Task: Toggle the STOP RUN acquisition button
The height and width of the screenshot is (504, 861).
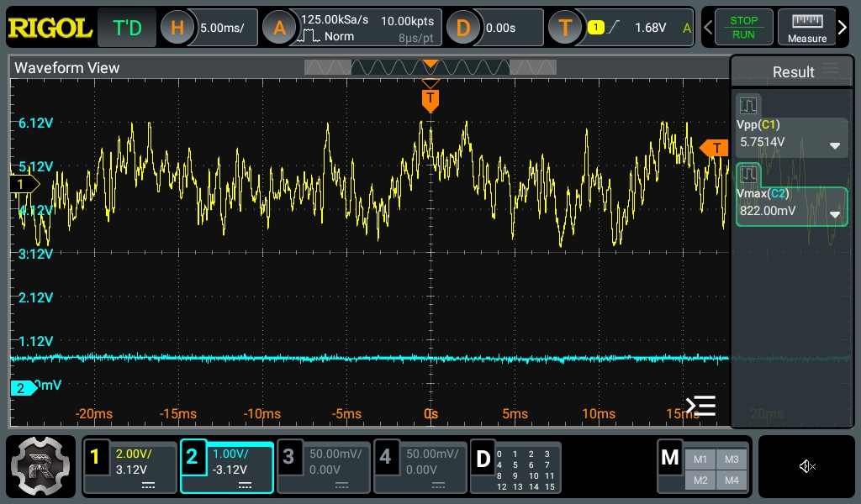Action: 743,27
